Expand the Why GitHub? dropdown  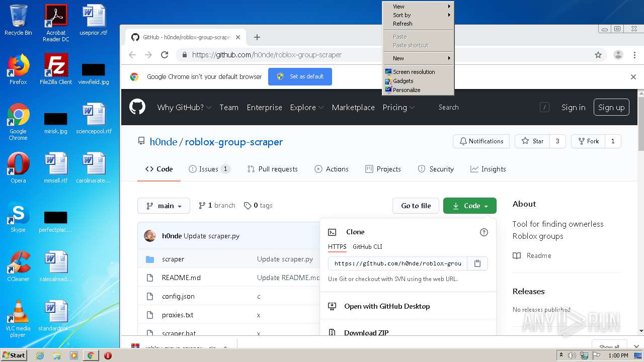(184, 107)
